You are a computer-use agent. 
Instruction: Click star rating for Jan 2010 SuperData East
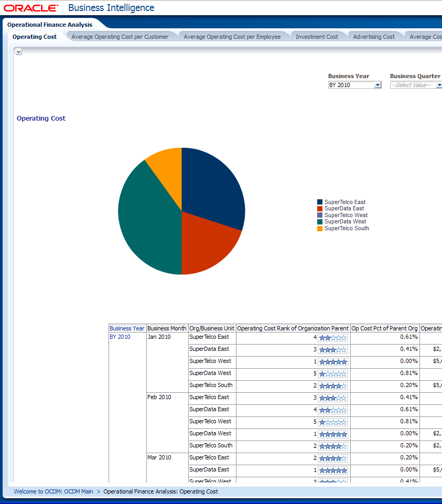coord(333,350)
